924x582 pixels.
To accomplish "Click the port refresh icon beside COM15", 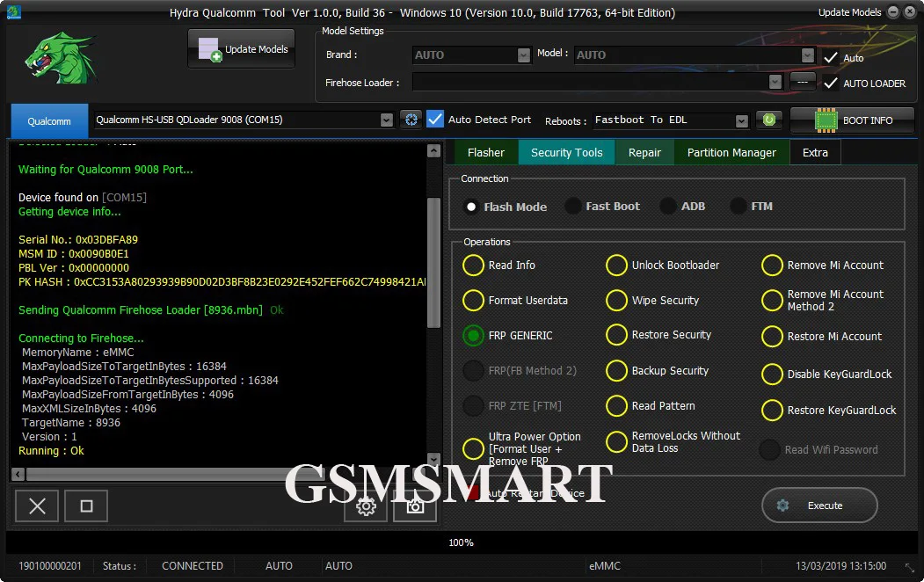I will (x=411, y=120).
